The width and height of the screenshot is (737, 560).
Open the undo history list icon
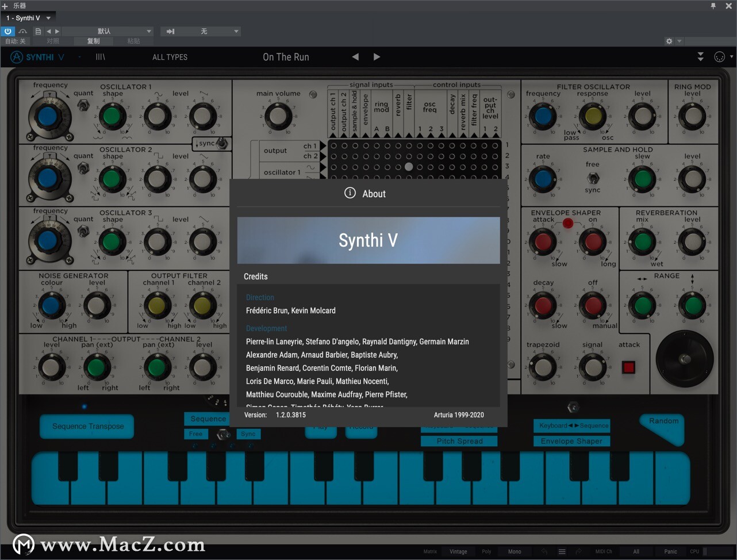coord(562,551)
